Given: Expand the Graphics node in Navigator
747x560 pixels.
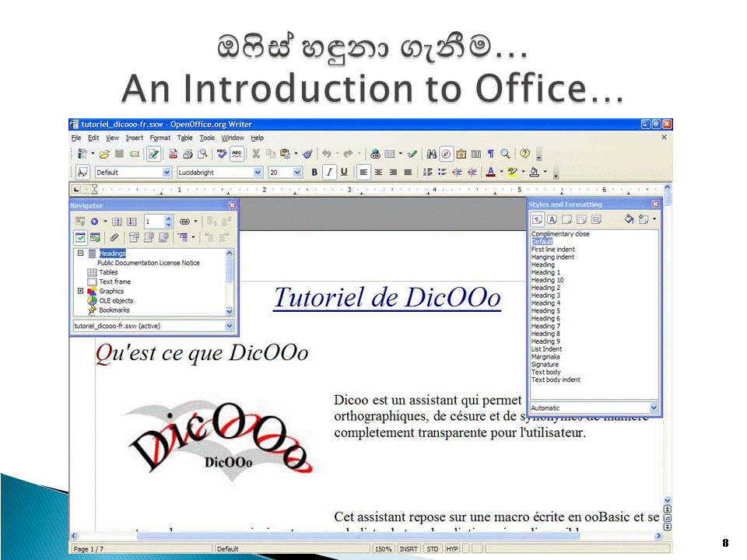Looking at the screenshot, I should tap(80, 291).
